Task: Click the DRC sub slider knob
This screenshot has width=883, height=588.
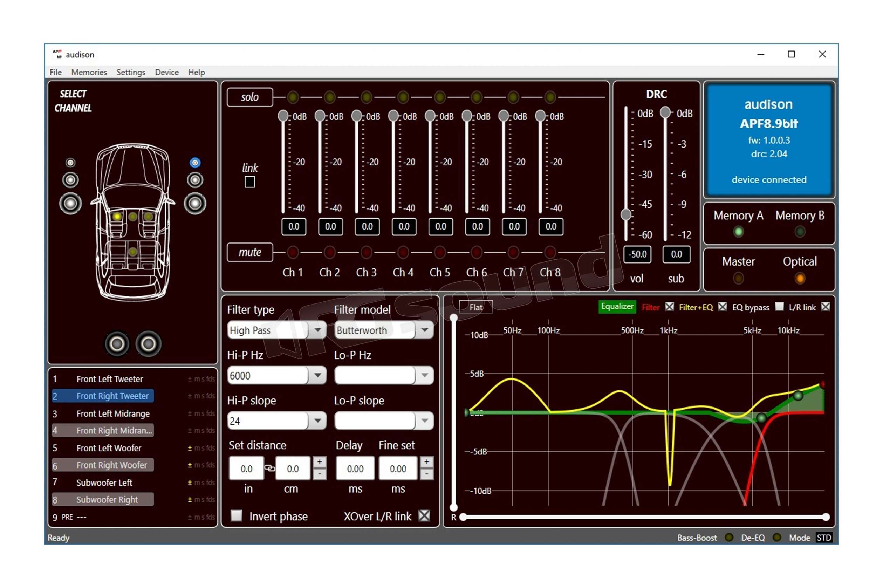Action: point(665,112)
